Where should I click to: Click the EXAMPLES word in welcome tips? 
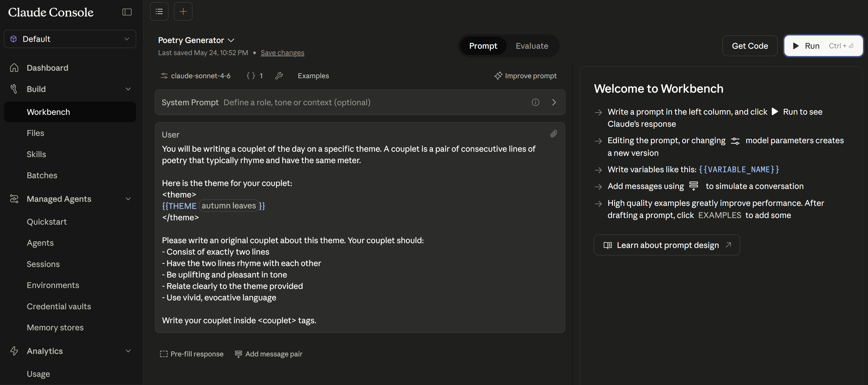[x=719, y=215]
